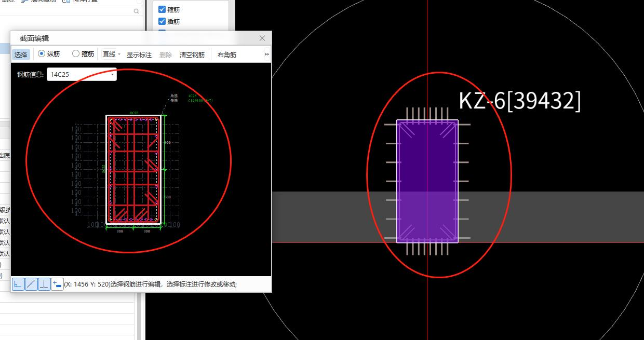Image resolution: width=644 pixels, height=340 pixels.
Task: Click the 截面编辑 dialog title
Action: 34,38
